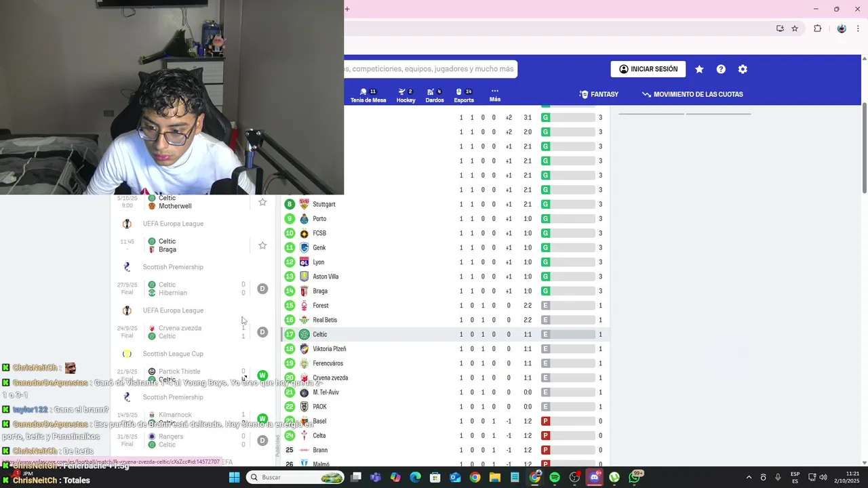868x488 pixels.
Task: Click the gray E form badge in Forest row
Action: click(545, 306)
